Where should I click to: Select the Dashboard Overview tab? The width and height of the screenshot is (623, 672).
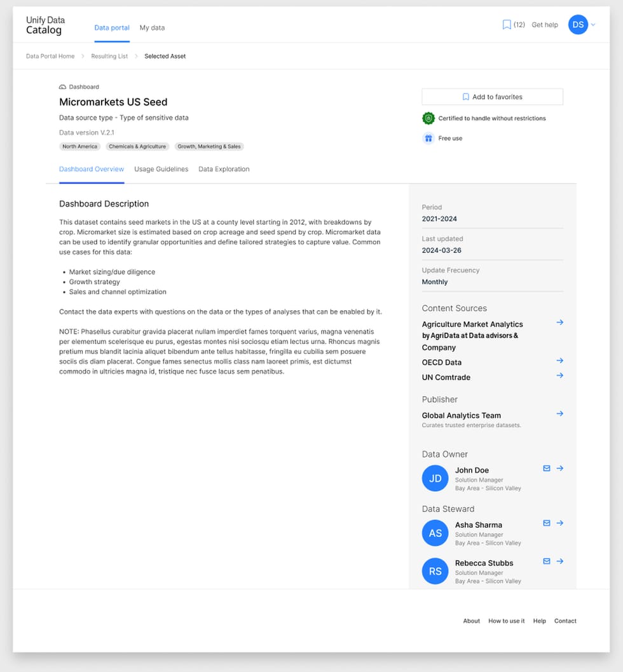pos(92,169)
